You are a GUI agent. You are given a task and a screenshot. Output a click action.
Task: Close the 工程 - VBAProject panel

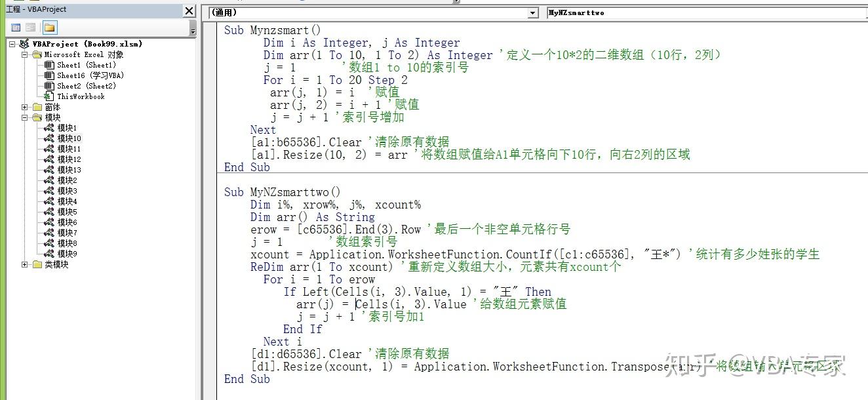(x=189, y=10)
